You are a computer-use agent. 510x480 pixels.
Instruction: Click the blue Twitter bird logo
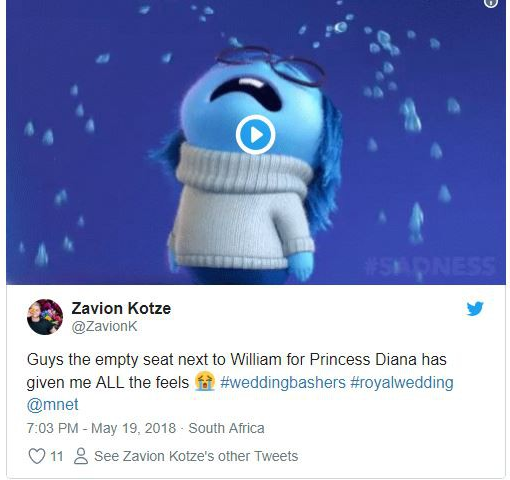point(475,309)
